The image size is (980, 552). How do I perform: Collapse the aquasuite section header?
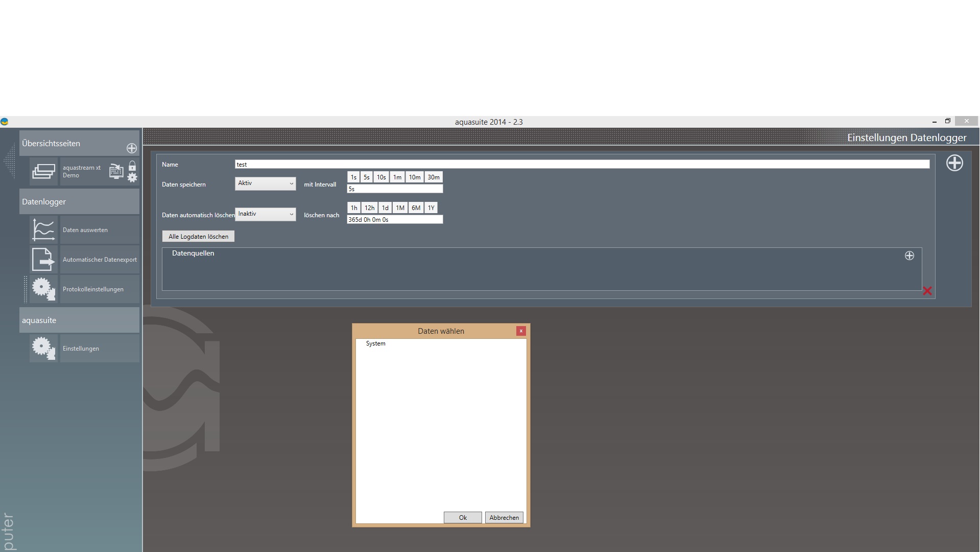coord(79,320)
